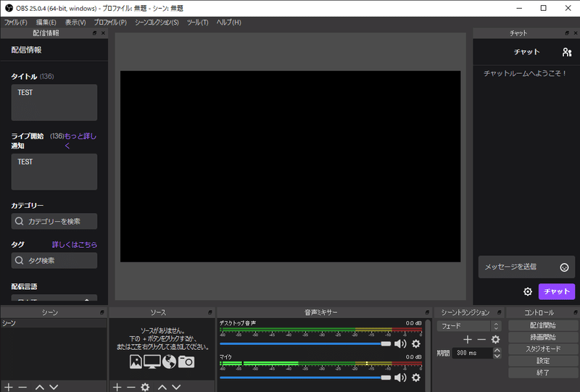Adjust デスクトップ音声 volume slider
580x392 pixels.
point(305,344)
